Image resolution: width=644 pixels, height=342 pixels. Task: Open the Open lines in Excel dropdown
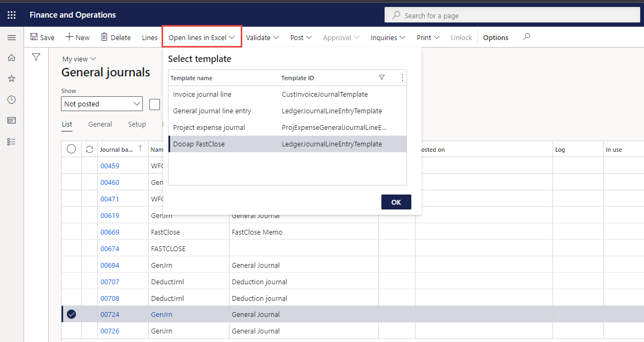(x=202, y=37)
